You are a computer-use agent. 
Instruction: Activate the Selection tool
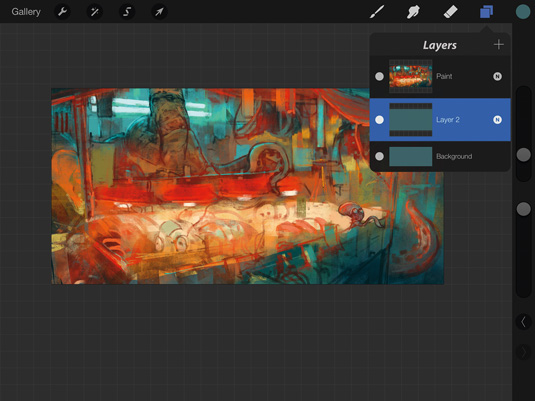click(x=127, y=12)
